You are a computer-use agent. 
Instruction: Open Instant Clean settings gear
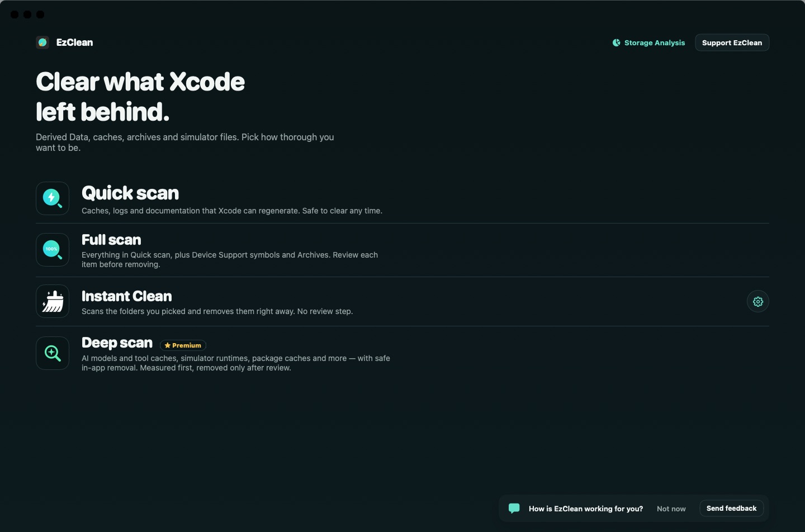(x=758, y=302)
